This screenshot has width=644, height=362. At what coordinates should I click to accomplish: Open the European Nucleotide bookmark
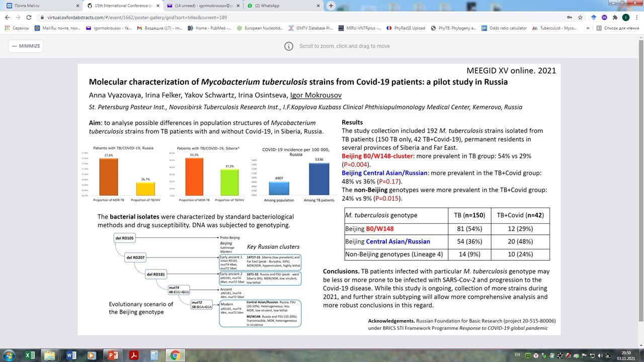pos(260,28)
